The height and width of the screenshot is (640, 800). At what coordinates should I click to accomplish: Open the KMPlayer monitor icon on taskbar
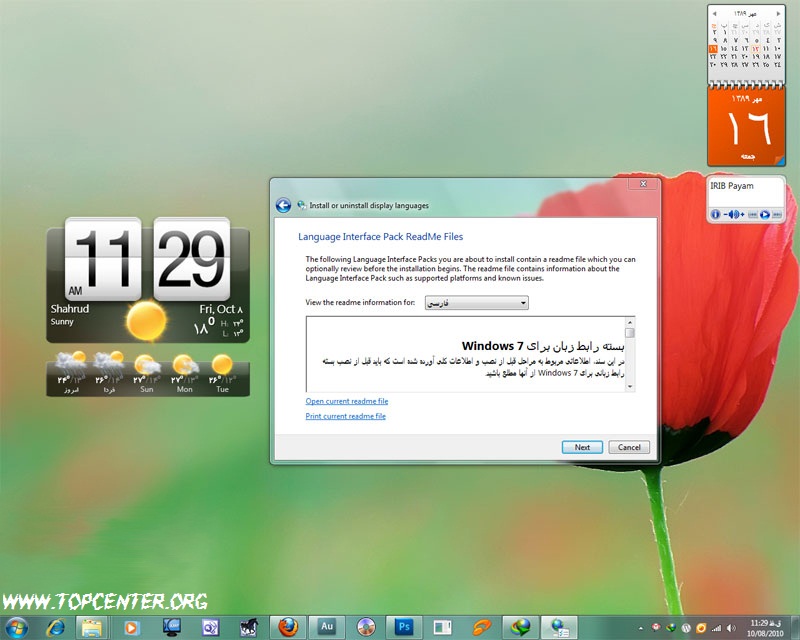(x=171, y=627)
